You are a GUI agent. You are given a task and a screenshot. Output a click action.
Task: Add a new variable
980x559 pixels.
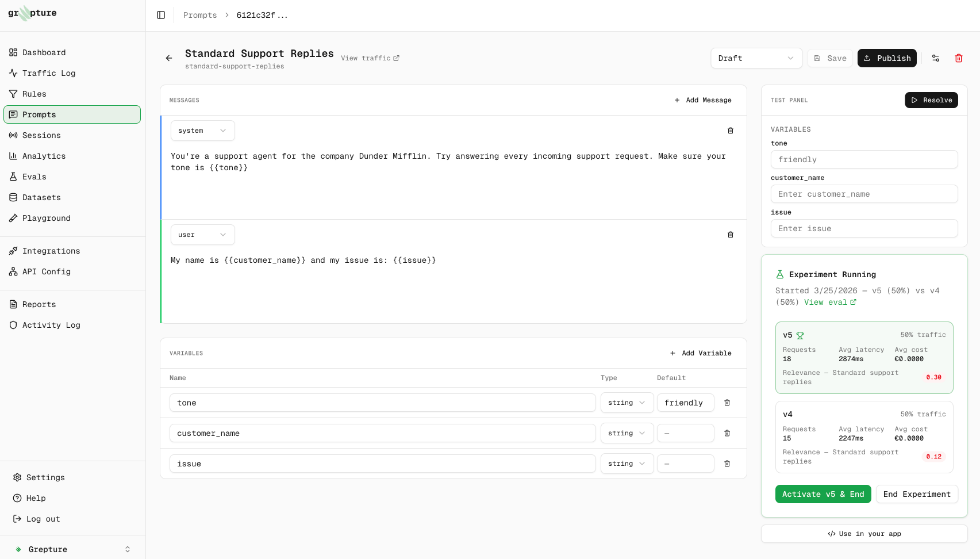click(x=701, y=353)
